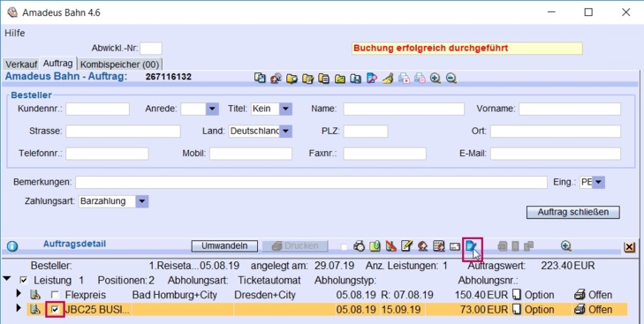Click the printer icon in the Flexpreis row
This screenshot has width=644, height=324.
point(580,295)
